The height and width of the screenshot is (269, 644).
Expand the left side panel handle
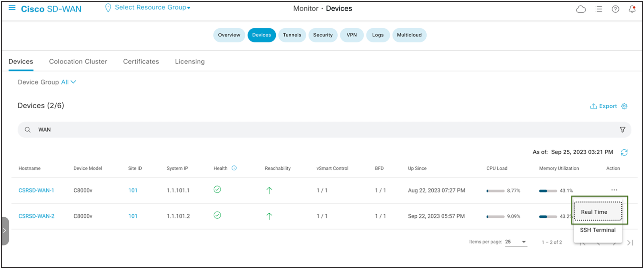pyautogui.click(x=5, y=231)
